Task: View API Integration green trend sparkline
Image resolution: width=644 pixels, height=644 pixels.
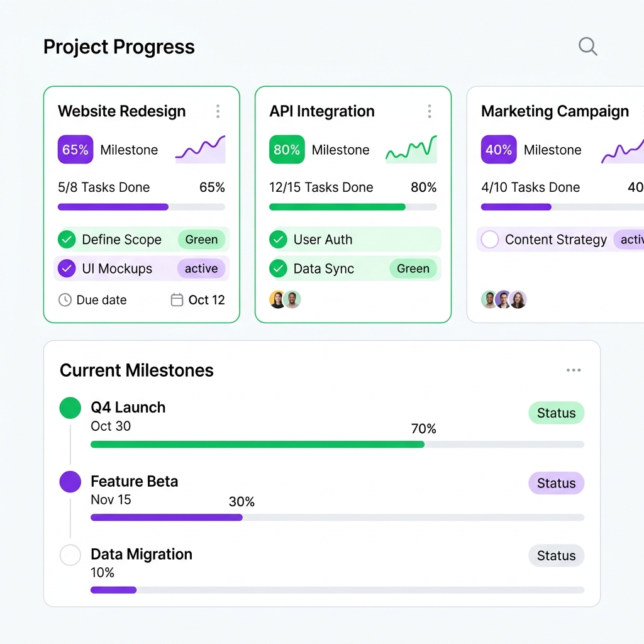Action: (x=411, y=149)
